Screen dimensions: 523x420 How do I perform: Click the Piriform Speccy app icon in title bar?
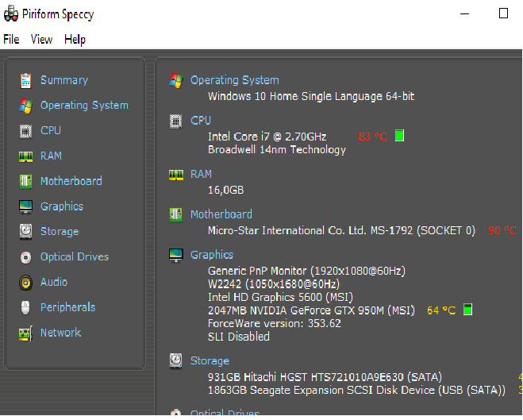[x=10, y=14]
